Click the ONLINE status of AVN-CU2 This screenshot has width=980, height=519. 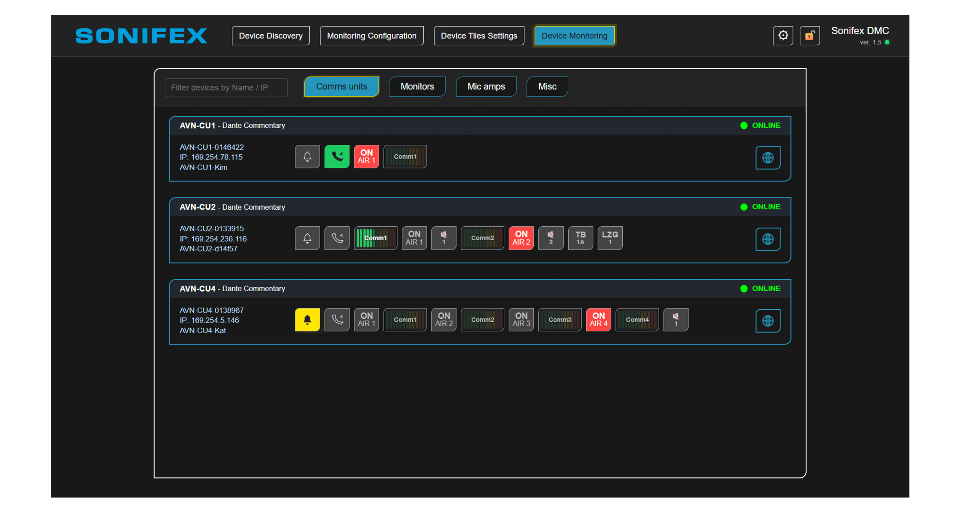pyautogui.click(x=760, y=207)
